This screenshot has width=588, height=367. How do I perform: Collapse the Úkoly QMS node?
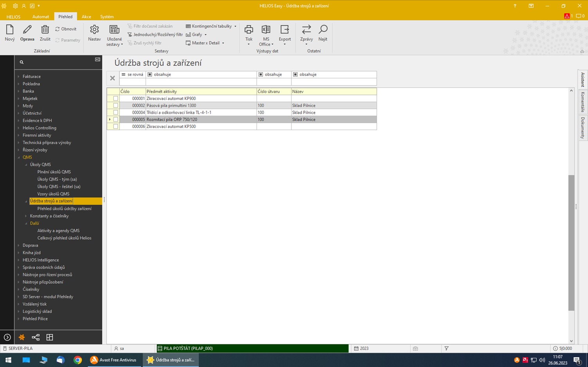click(26, 165)
